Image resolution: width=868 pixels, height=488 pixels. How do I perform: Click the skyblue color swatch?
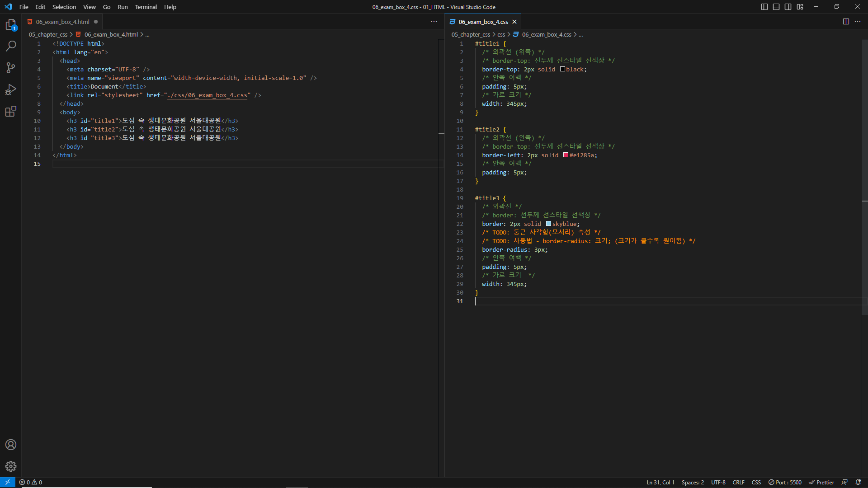pos(548,224)
